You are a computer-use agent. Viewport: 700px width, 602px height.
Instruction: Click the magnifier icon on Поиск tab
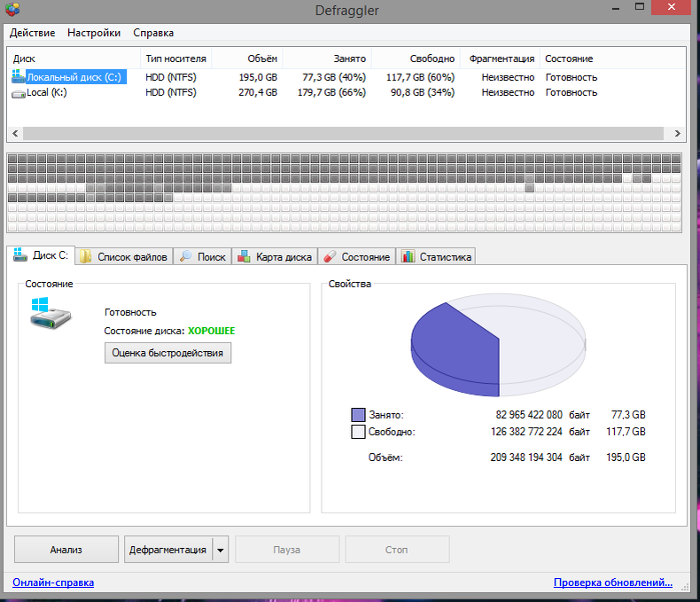pyautogui.click(x=185, y=256)
